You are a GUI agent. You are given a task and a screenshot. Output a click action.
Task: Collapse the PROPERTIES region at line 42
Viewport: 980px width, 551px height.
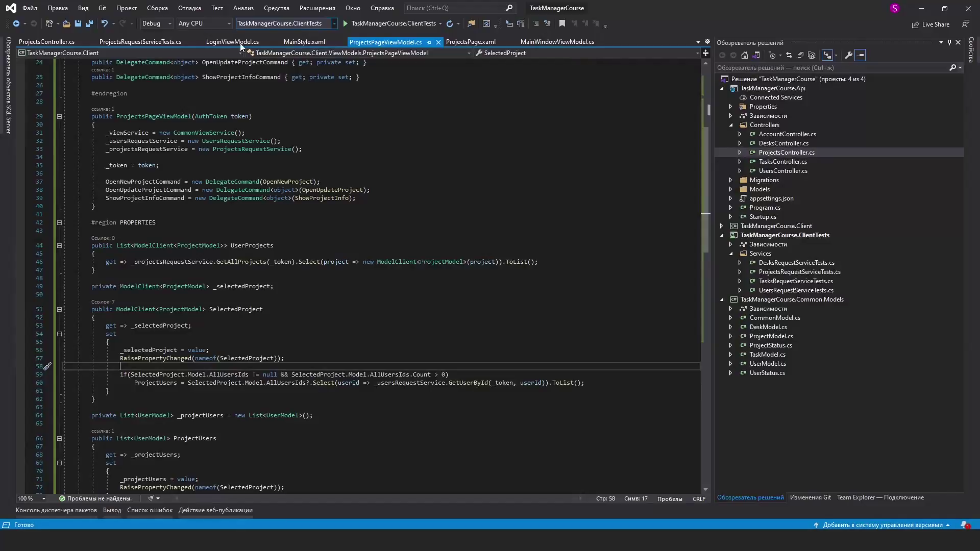point(59,222)
